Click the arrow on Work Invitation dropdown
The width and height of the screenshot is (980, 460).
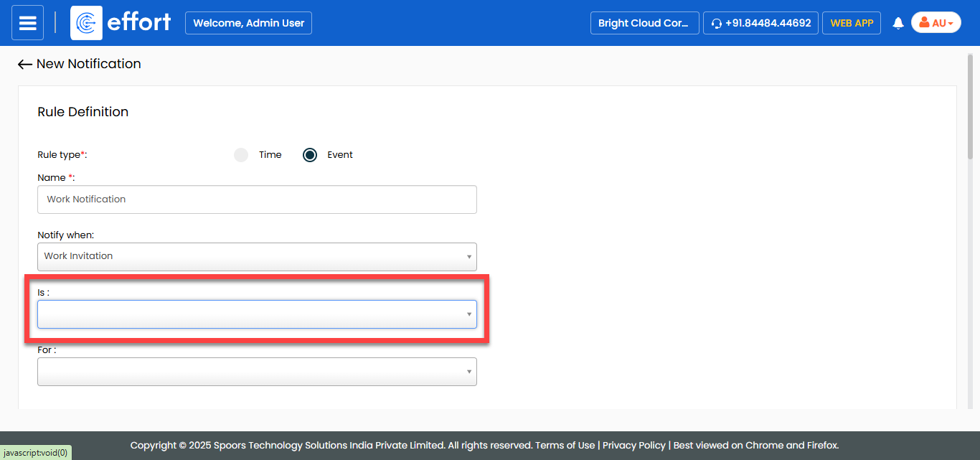tap(469, 257)
